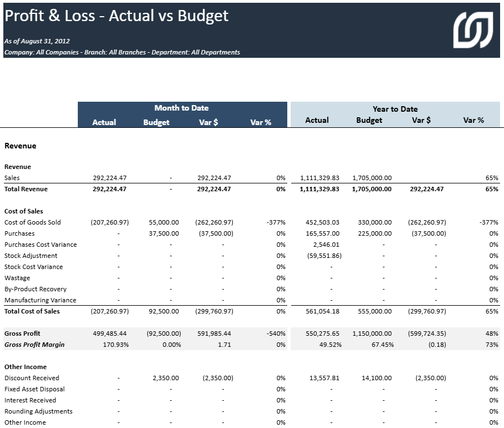The height and width of the screenshot is (428, 504).
Task: Click the company logo in the header
Action: coord(472,29)
